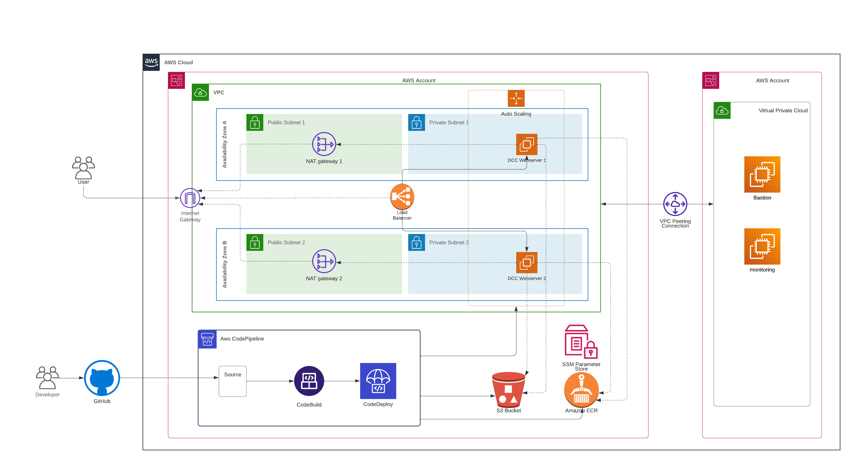Click the VPC Peering Connection icon
Screen dimensions: 868x462
(675, 204)
